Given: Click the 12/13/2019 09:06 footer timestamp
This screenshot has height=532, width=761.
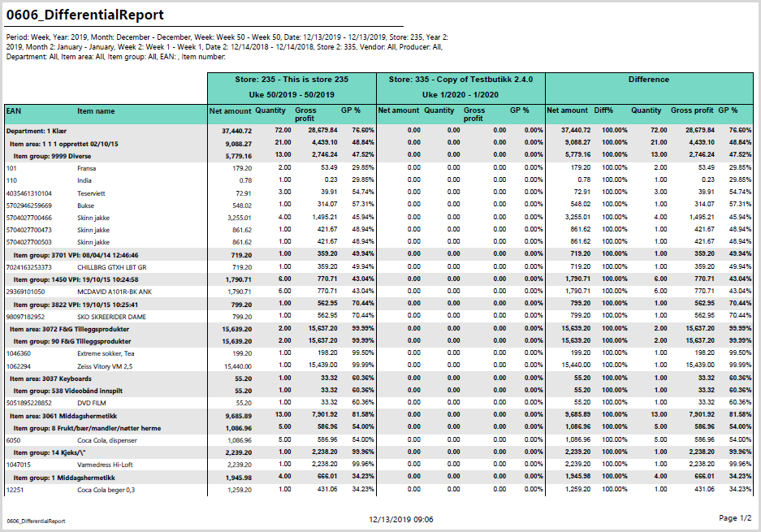Looking at the screenshot, I should [x=400, y=519].
